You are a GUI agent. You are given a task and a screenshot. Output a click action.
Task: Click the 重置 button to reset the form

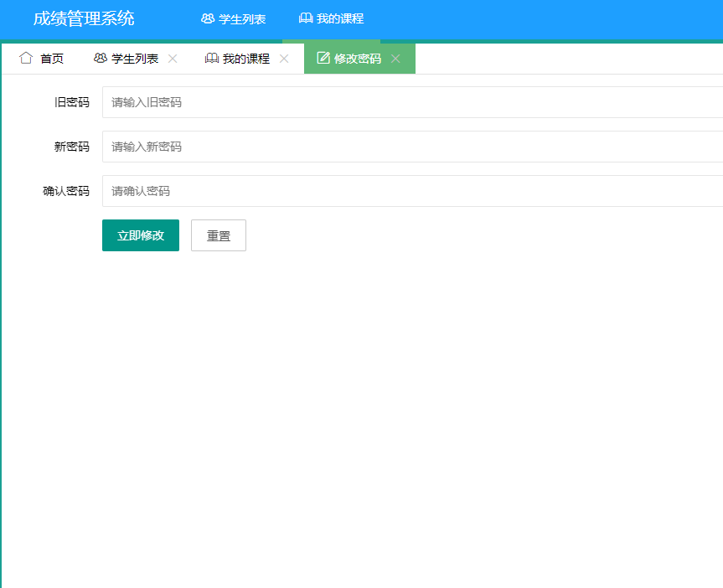tap(218, 235)
